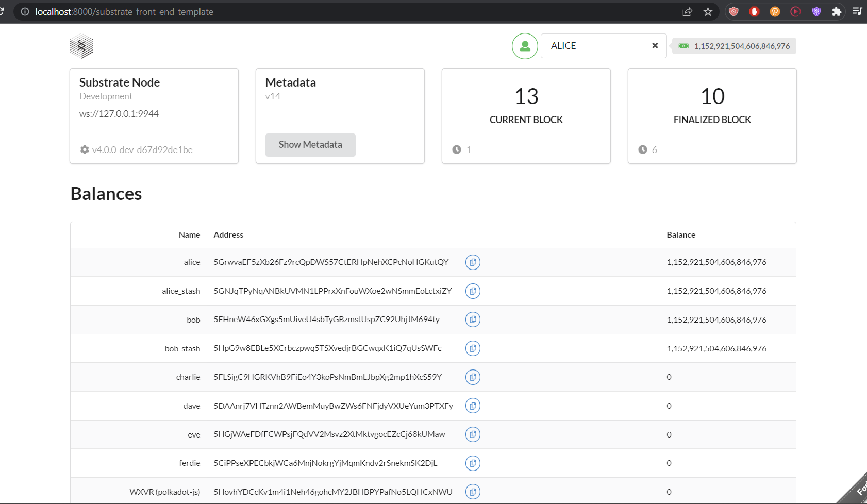Screen dimensions: 867x504
Task: Copy WXVR (polkadot-js) address via copy icon
Action: point(473,492)
